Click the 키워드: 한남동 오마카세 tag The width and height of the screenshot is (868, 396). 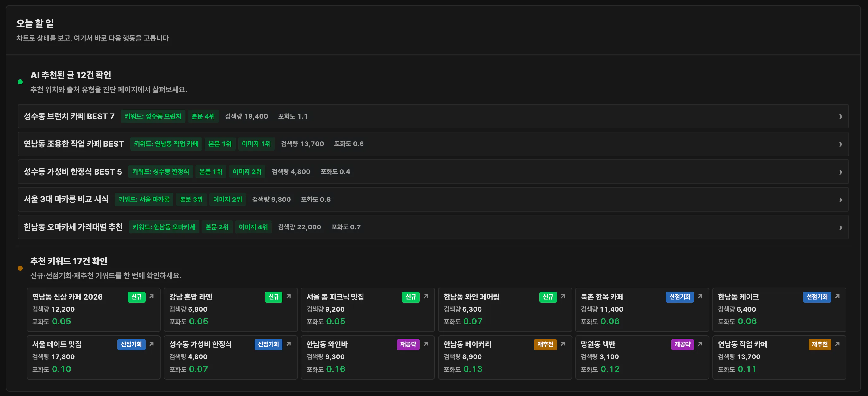(164, 227)
